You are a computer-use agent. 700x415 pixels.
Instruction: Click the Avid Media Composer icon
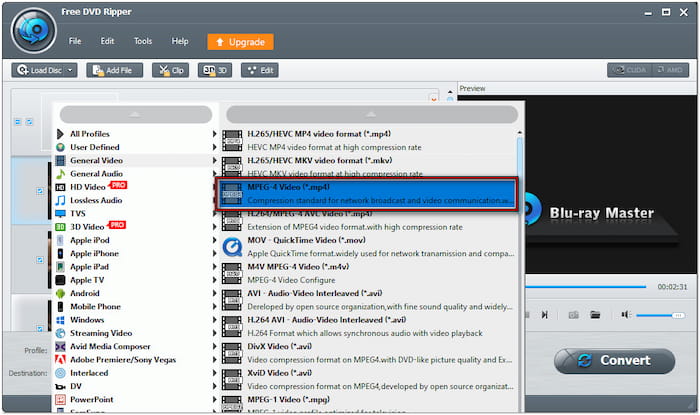[x=60, y=346]
